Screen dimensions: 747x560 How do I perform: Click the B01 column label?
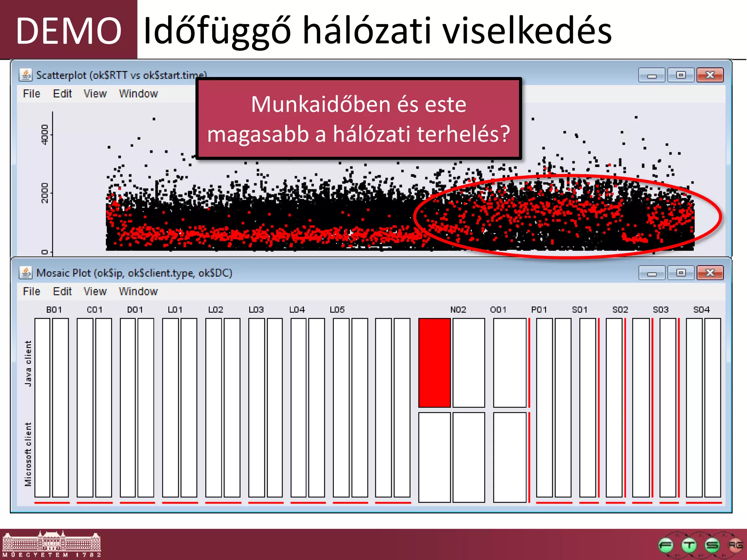coord(54,310)
